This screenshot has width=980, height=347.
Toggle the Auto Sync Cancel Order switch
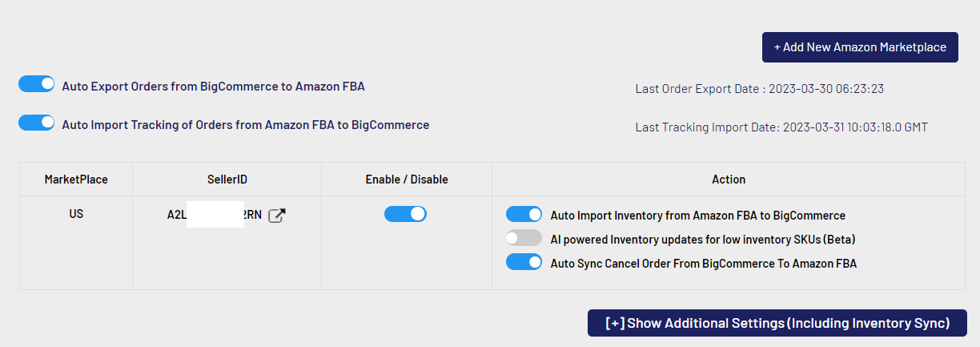(524, 262)
